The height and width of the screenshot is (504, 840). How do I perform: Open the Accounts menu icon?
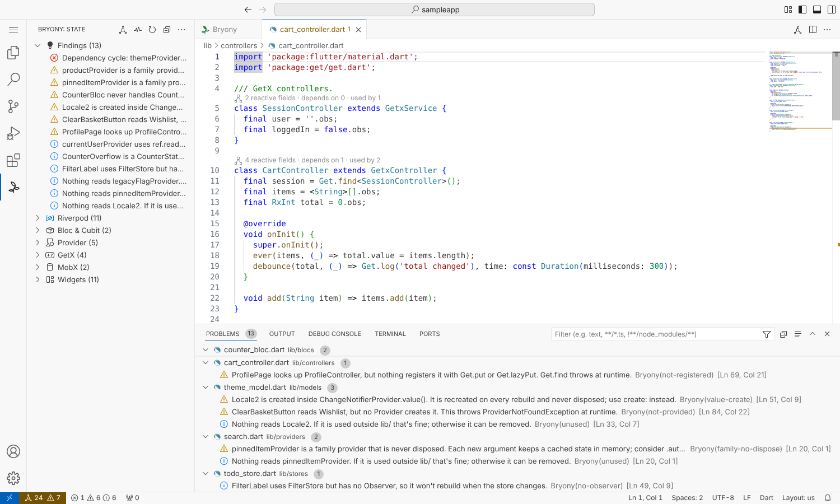click(13, 451)
